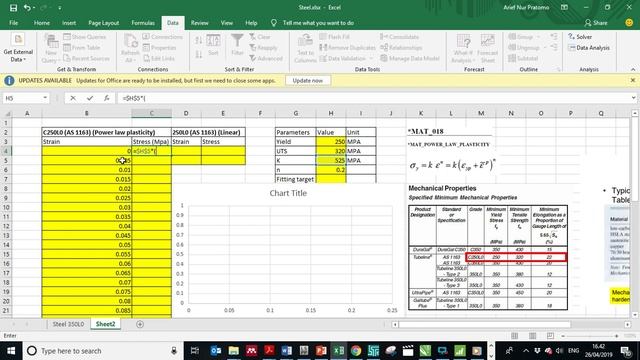Select strain cell with value 0.05
640x360 pixels.
[x=87, y=245]
